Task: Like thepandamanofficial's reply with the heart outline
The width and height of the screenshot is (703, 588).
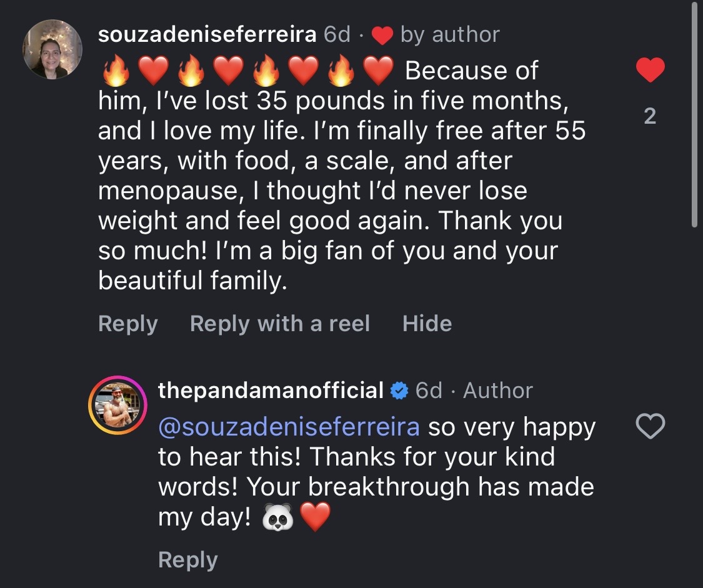Action: tap(650, 427)
